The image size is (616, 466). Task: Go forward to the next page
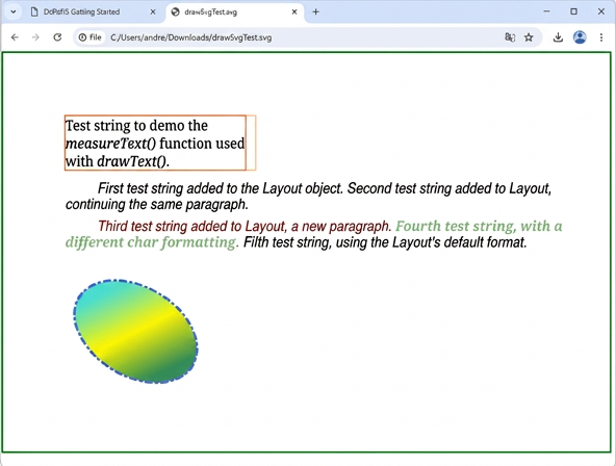pos(36,37)
